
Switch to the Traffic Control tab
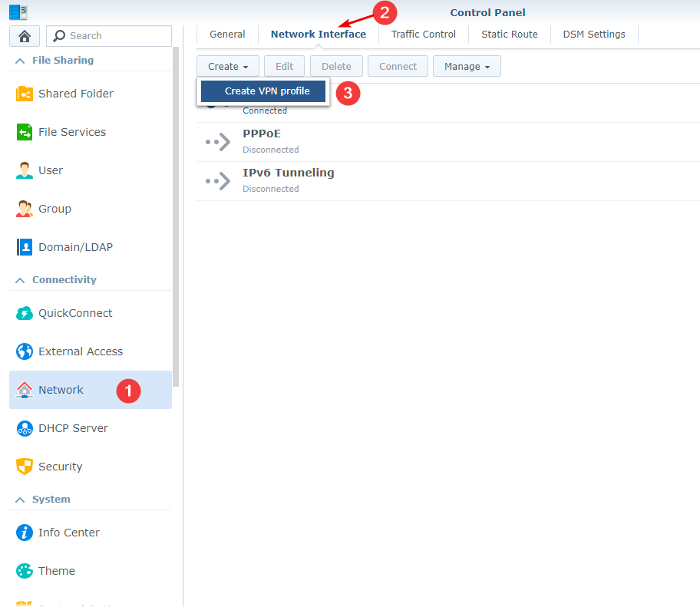pyautogui.click(x=423, y=35)
